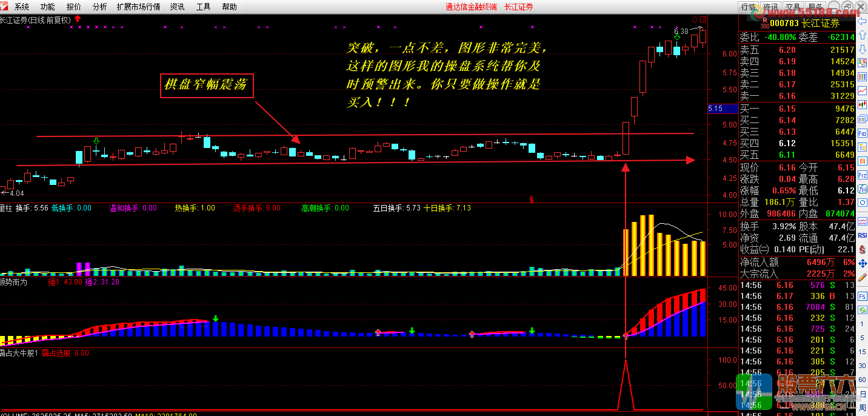Screen dimensions: 868x416
Task: Click the left back arrow sidebar icon
Action: [x=862, y=20]
